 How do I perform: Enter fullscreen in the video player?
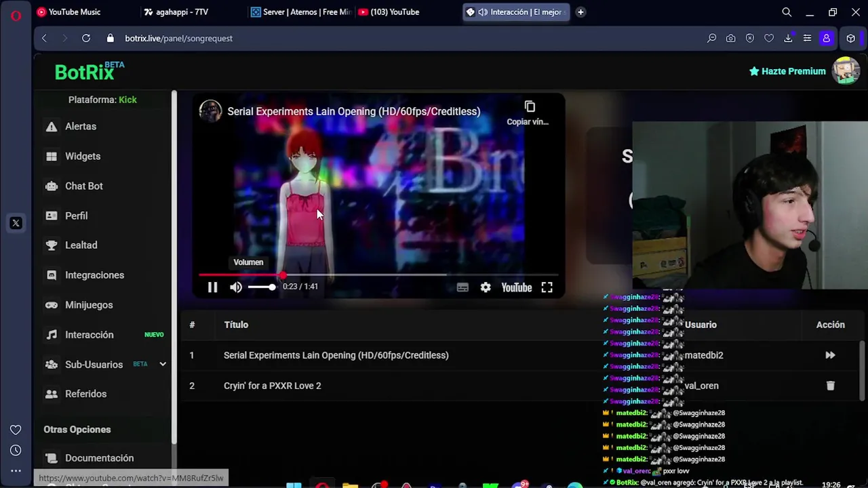tap(547, 287)
